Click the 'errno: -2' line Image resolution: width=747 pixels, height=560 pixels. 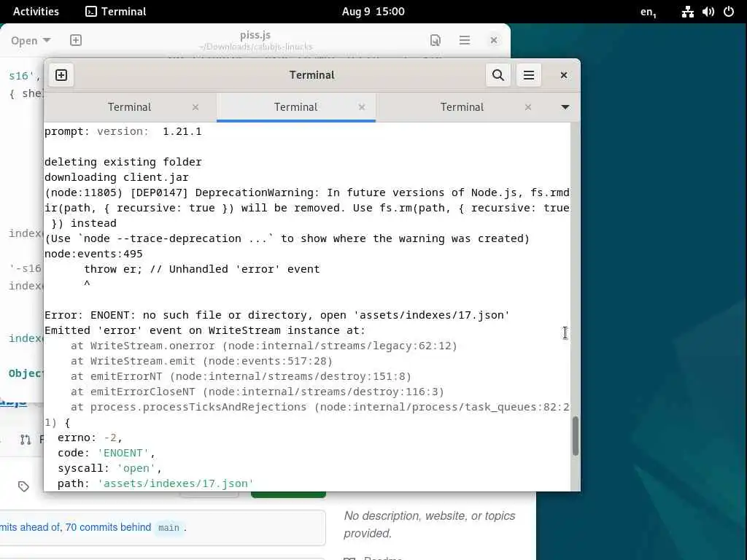(90, 437)
